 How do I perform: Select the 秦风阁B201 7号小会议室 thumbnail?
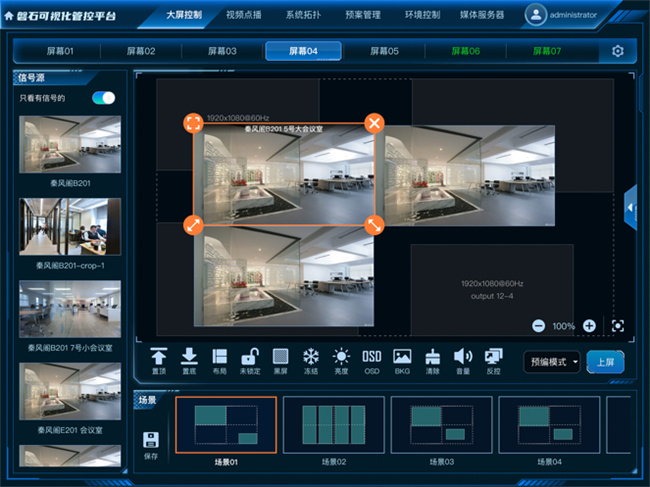[x=70, y=309]
